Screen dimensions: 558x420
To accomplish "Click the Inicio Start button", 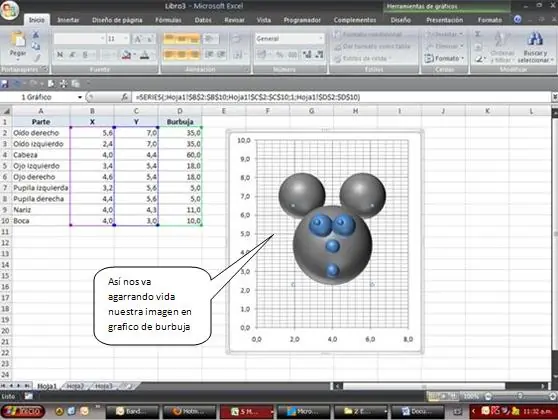I will 23,411.
